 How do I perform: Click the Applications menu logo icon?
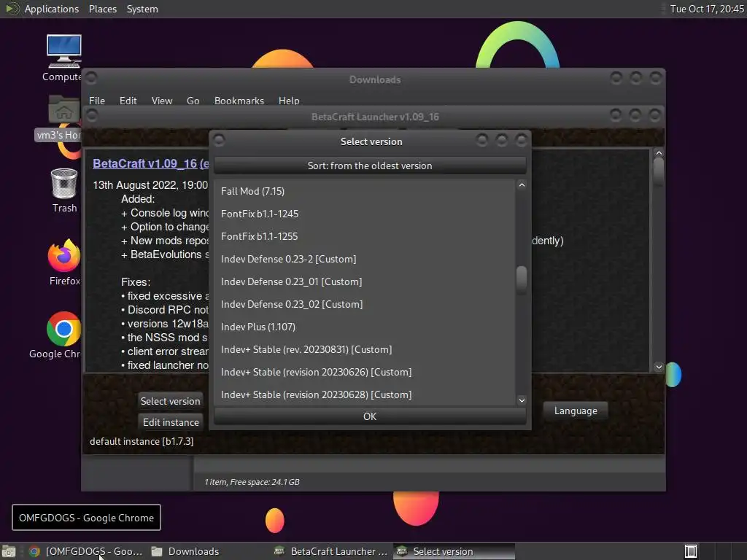point(12,9)
